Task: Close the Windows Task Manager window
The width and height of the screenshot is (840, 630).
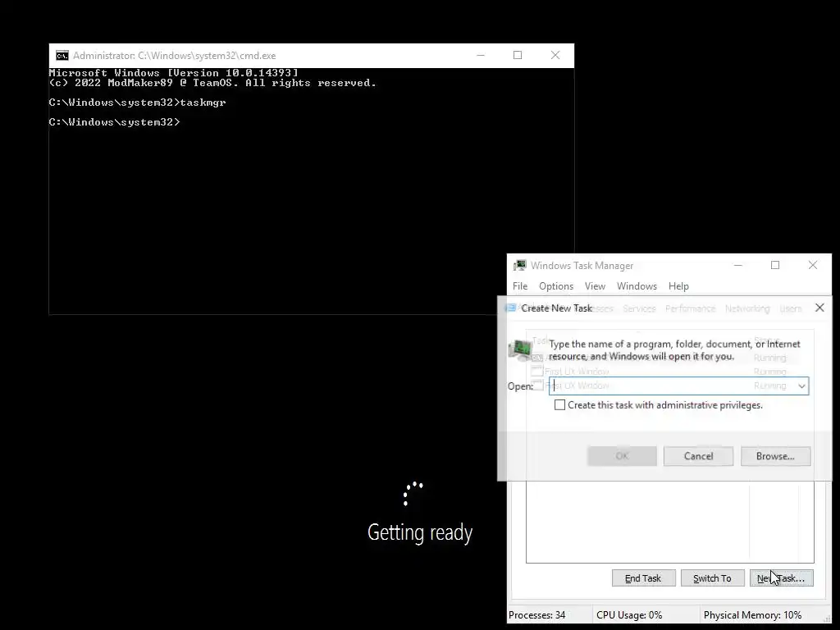Action: [x=813, y=265]
